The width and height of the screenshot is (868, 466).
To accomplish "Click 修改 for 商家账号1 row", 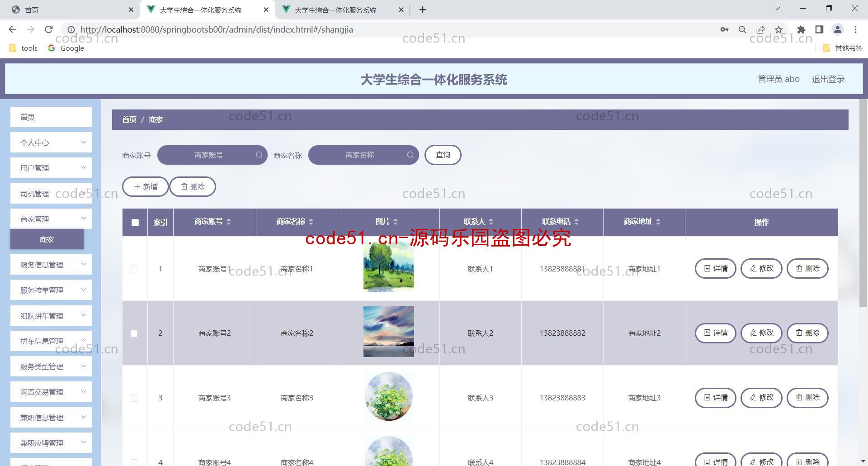I will [761, 268].
